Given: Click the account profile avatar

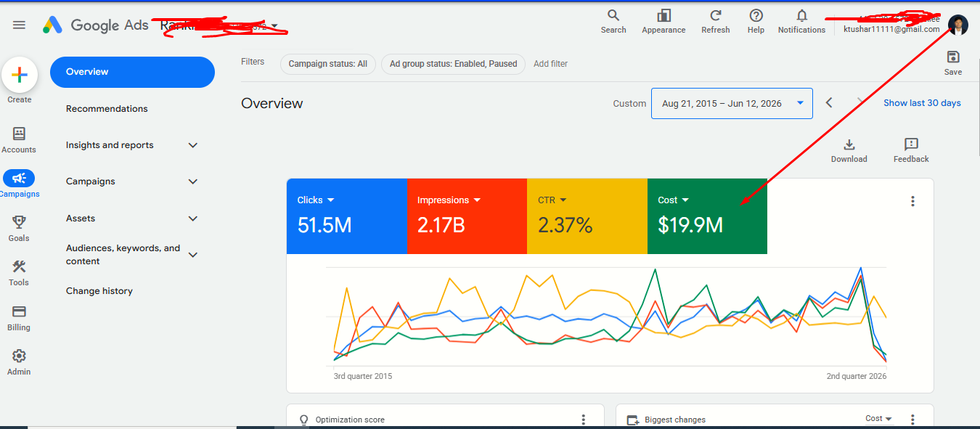Looking at the screenshot, I should (958, 25).
